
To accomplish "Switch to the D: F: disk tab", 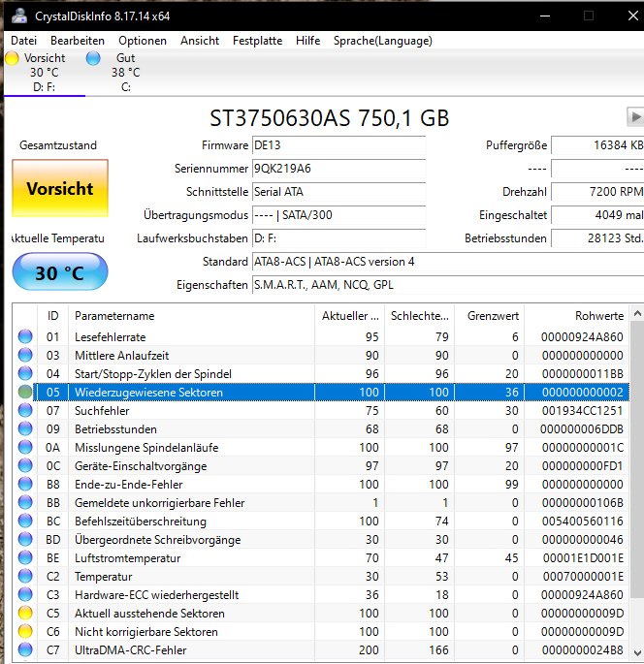I will pos(44,73).
